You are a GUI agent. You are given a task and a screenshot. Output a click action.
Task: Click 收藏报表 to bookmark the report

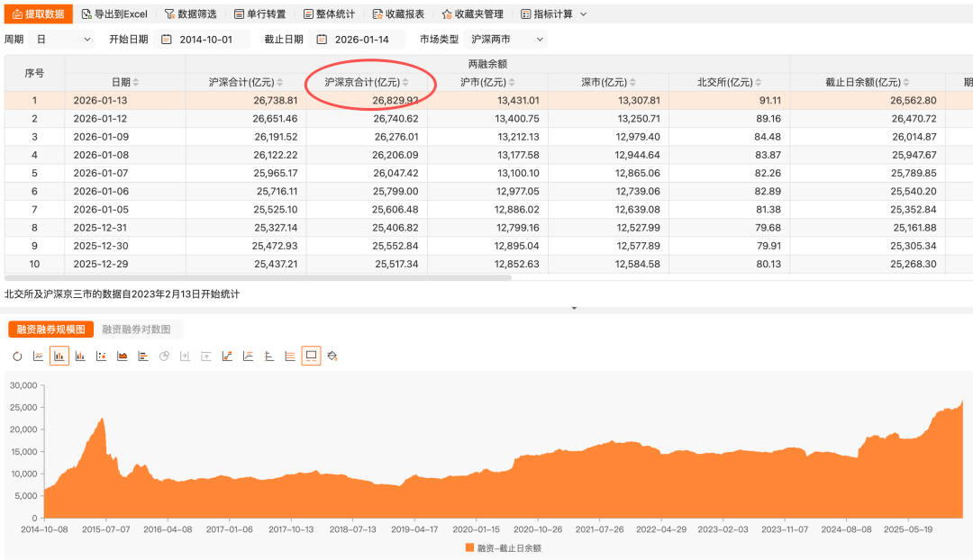(x=398, y=14)
